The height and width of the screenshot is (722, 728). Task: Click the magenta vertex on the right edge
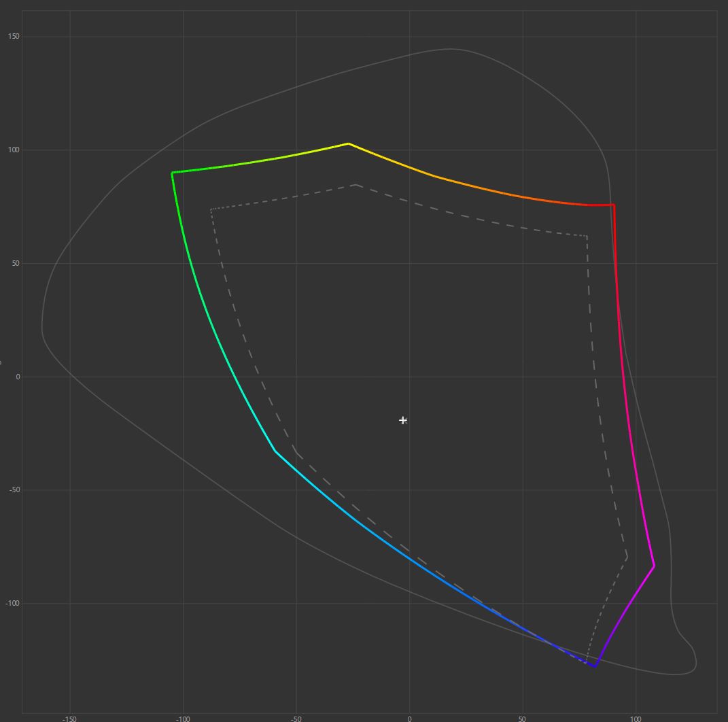pos(654,566)
